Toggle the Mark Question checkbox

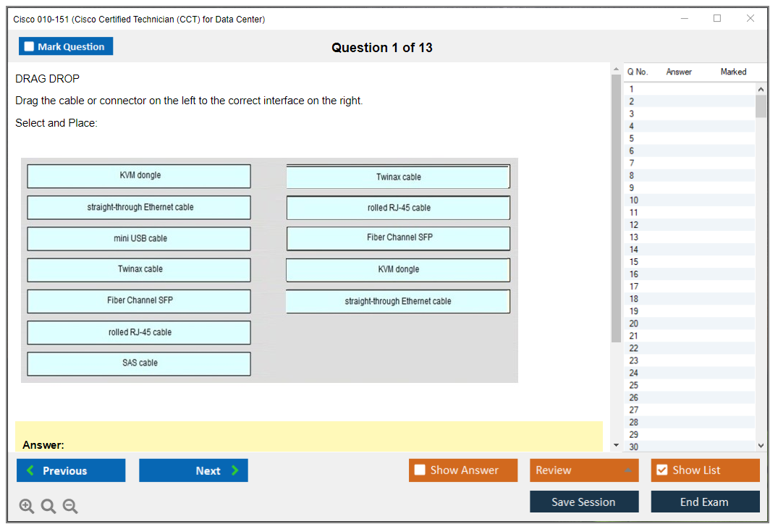click(x=30, y=47)
